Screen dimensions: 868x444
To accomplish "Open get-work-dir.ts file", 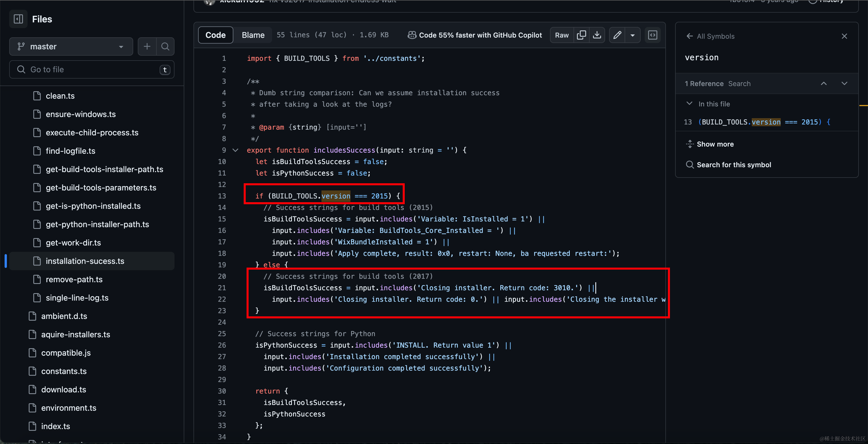I will (x=73, y=243).
